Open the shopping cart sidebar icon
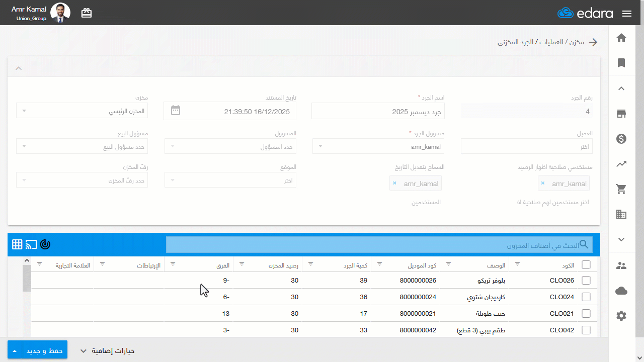The height and width of the screenshot is (362, 644). point(621,189)
